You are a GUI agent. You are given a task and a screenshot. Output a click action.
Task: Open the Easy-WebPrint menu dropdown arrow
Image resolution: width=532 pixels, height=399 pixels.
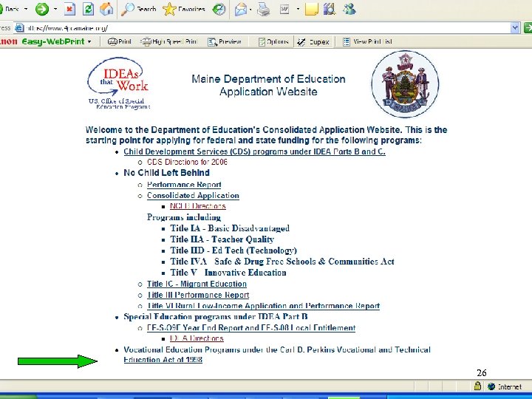pyautogui.click(x=89, y=41)
